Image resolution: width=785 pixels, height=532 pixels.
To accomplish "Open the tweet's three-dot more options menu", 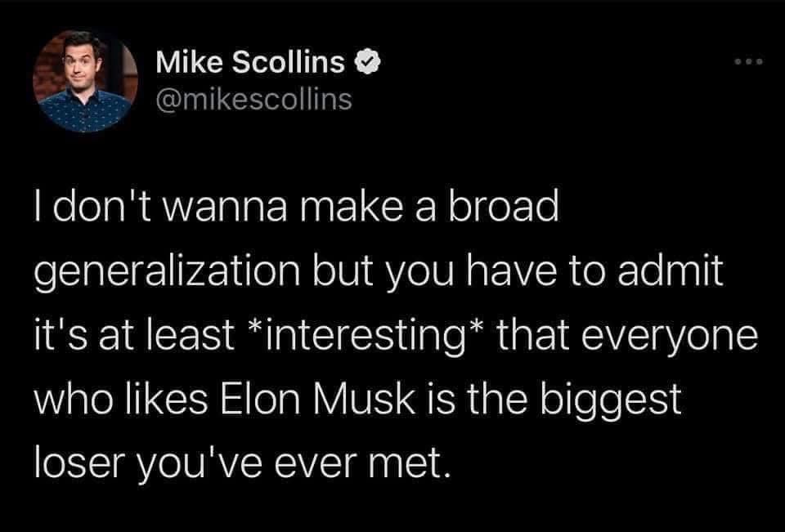I will pos(748,62).
